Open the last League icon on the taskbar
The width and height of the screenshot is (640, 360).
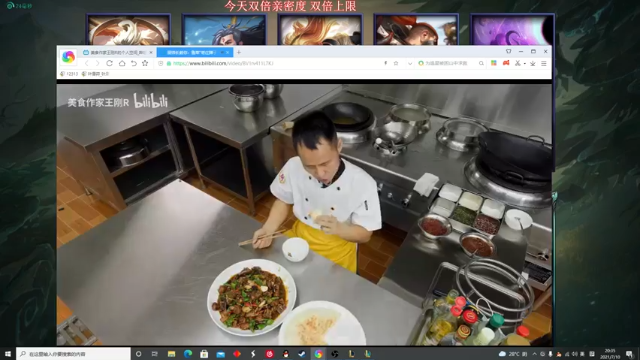pyautogui.click(x=367, y=354)
